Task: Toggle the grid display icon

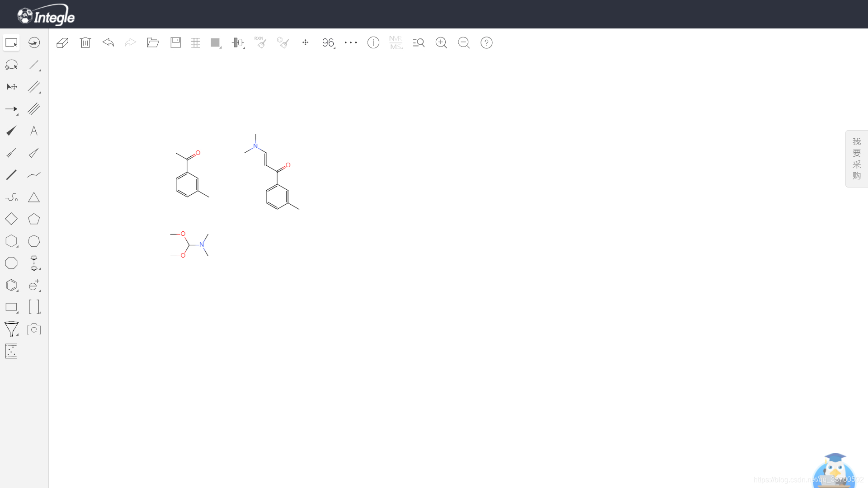Action: pos(195,43)
